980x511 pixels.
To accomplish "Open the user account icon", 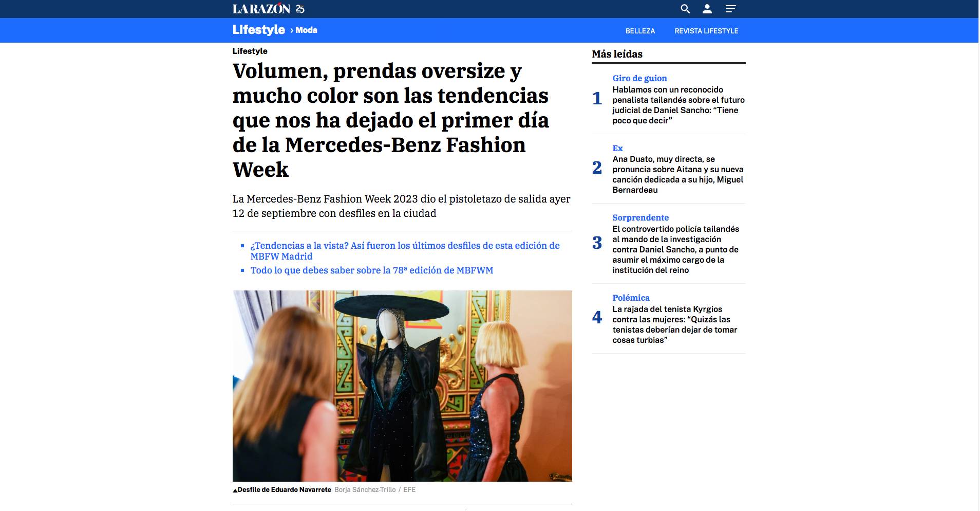I will pos(707,9).
